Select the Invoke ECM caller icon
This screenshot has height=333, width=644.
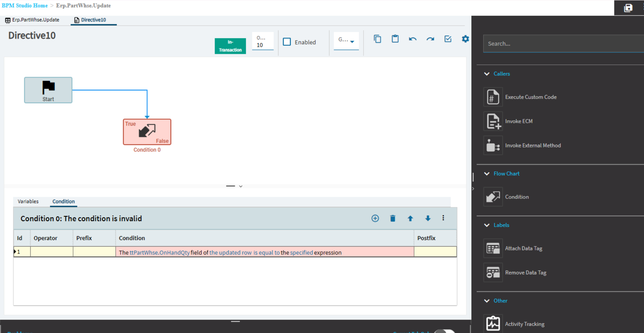point(493,121)
